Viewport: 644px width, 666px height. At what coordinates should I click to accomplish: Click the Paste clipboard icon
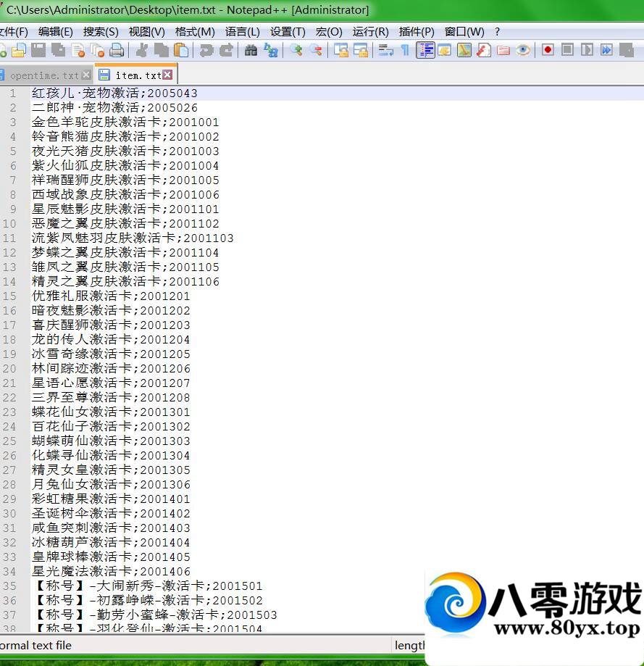pyautogui.click(x=181, y=50)
